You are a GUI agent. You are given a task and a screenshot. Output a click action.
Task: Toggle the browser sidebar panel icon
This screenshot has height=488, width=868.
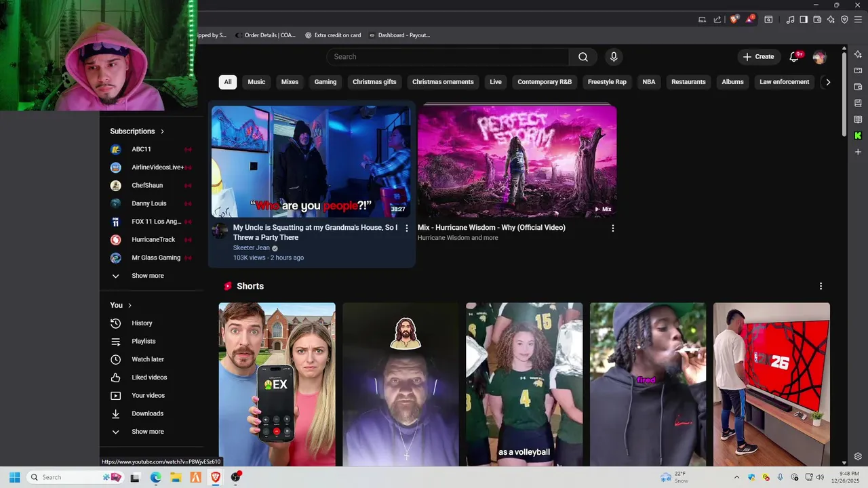coord(804,20)
